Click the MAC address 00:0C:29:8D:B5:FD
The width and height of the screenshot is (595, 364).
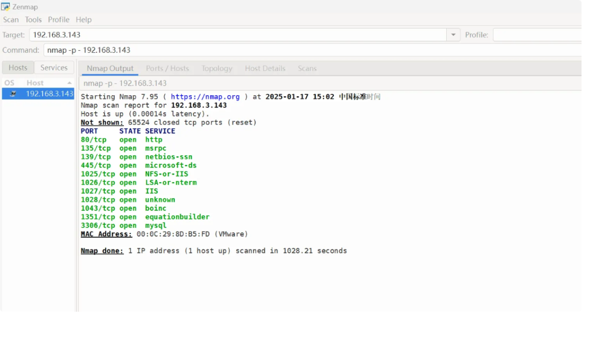173,234
